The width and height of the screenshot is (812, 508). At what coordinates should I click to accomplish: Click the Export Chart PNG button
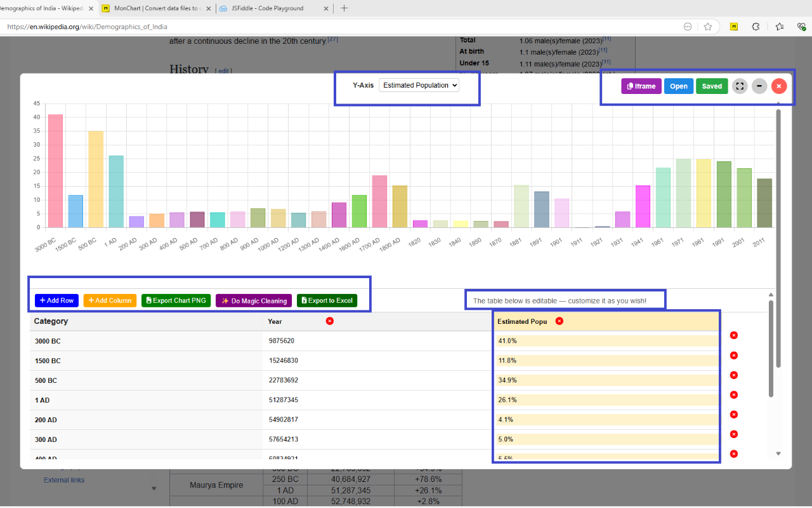(x=176, y=300)
